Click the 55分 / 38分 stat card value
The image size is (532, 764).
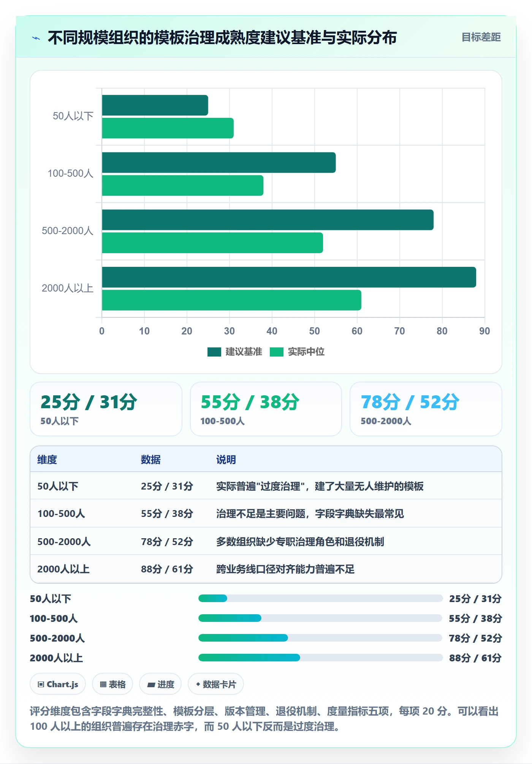(x=250, y=402)
